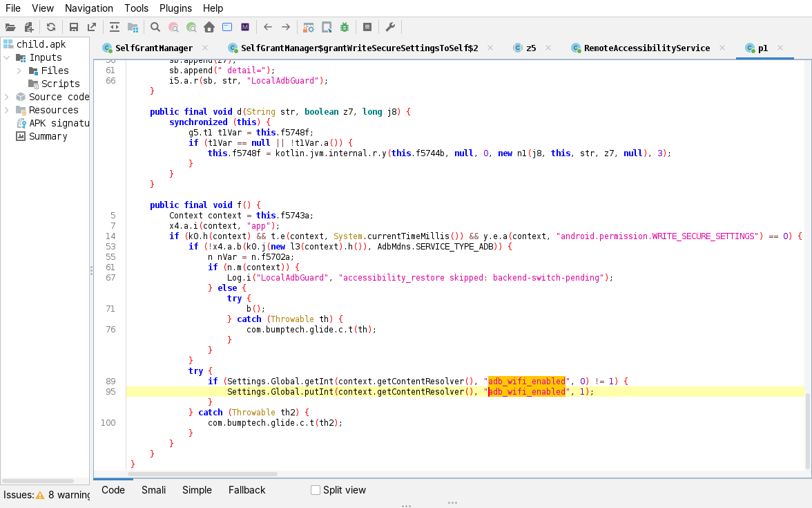The image size is (812, 508).
Task: Enable the Split view checkbox
Action: [x=316, y=490]
